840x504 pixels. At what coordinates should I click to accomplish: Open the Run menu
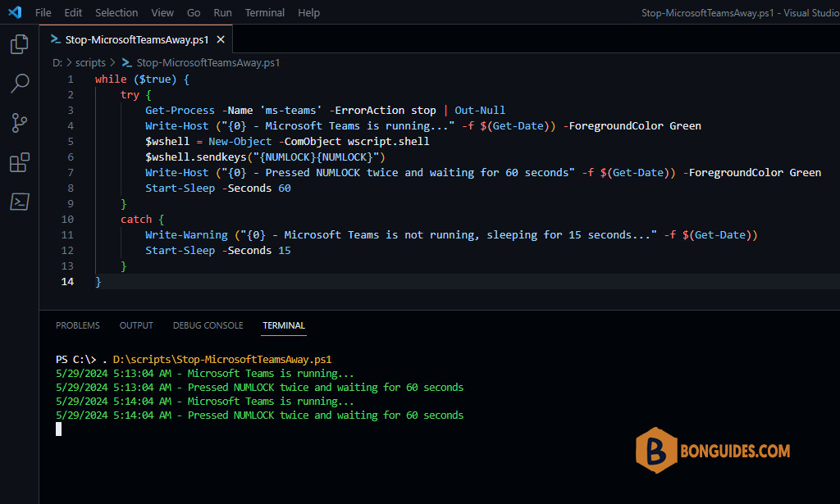223,13
